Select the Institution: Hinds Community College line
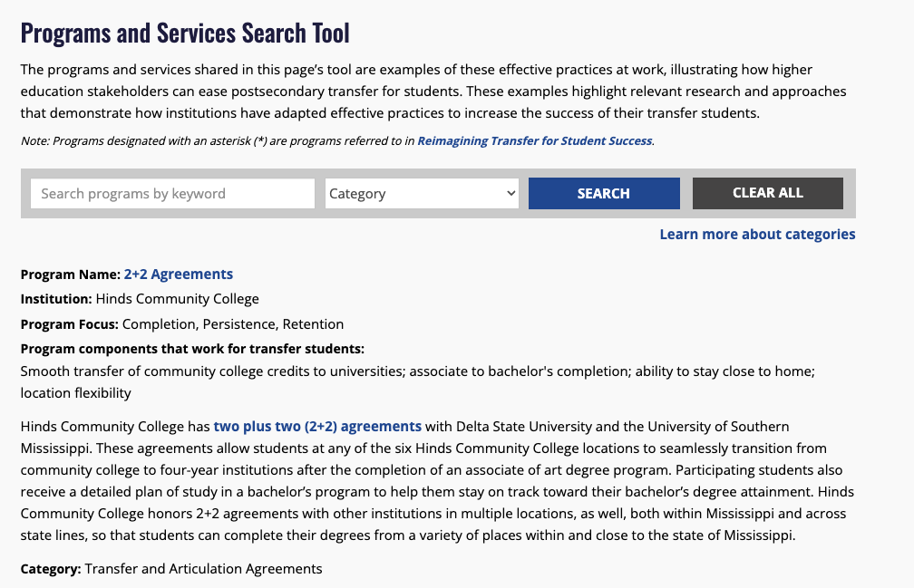This screenshot has width=914, height=588. tap(140, 299)
